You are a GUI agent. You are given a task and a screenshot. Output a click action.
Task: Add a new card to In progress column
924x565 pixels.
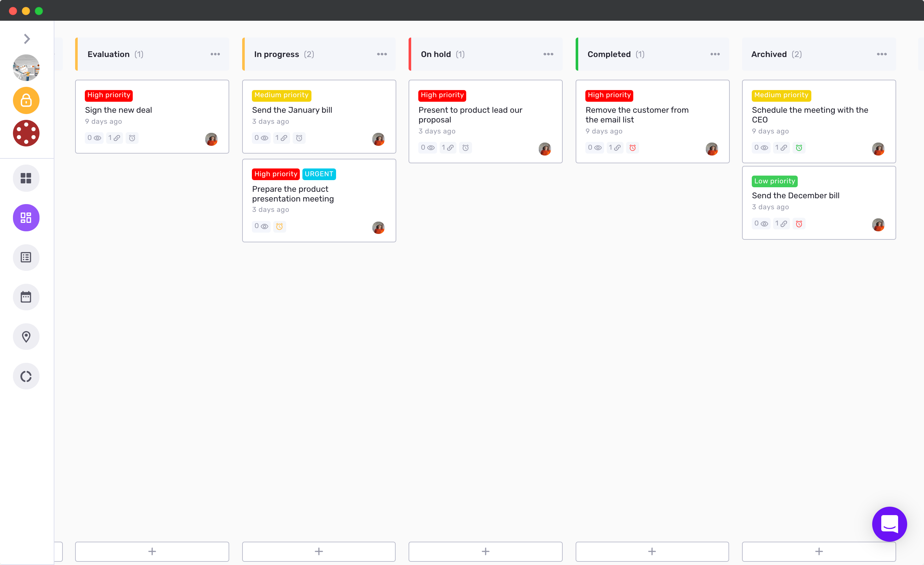[319, 551]
